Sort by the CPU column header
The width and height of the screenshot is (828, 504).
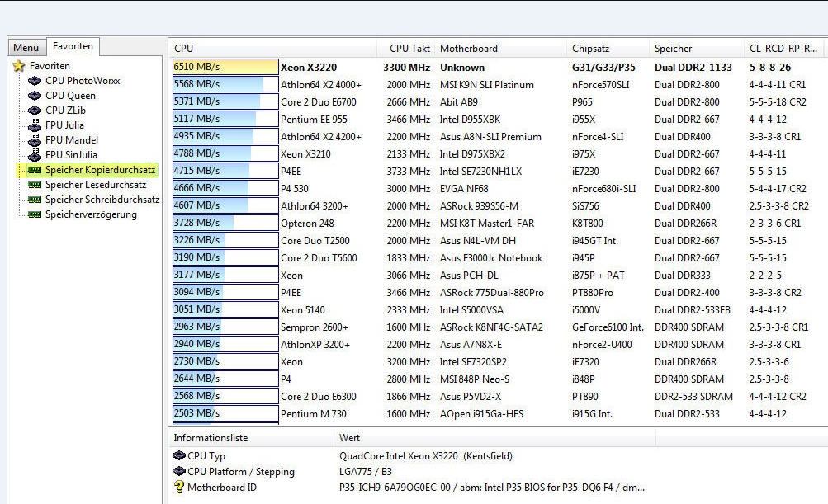pyautogui.click(x=273, y=48)
